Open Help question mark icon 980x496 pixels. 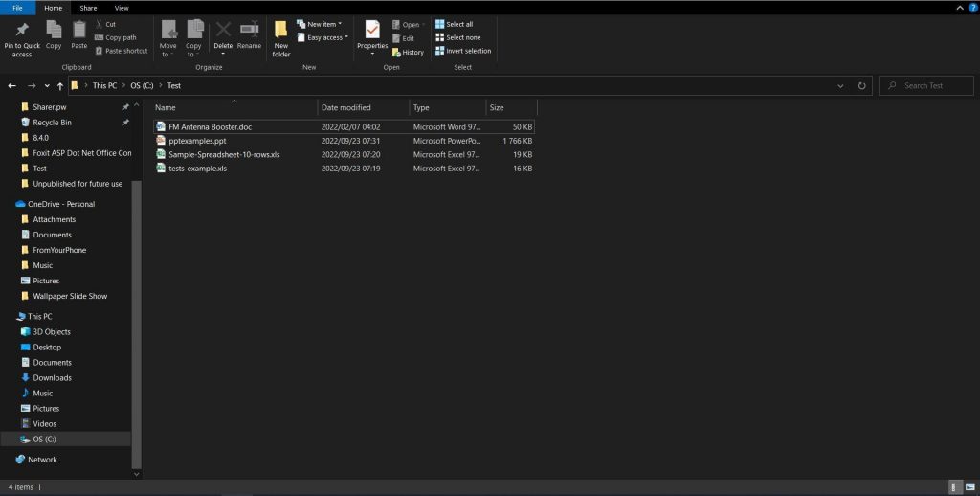pyautogui.click(x=972, y=8)
